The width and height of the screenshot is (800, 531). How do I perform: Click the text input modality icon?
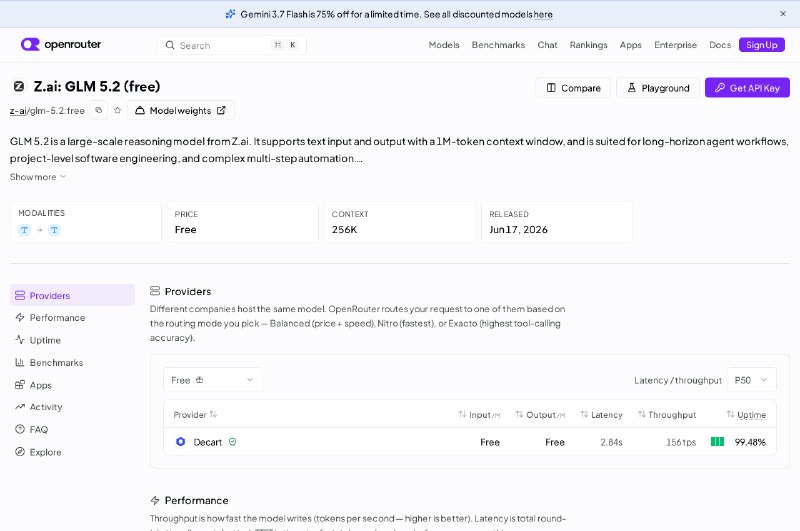[x=24, y=230]
